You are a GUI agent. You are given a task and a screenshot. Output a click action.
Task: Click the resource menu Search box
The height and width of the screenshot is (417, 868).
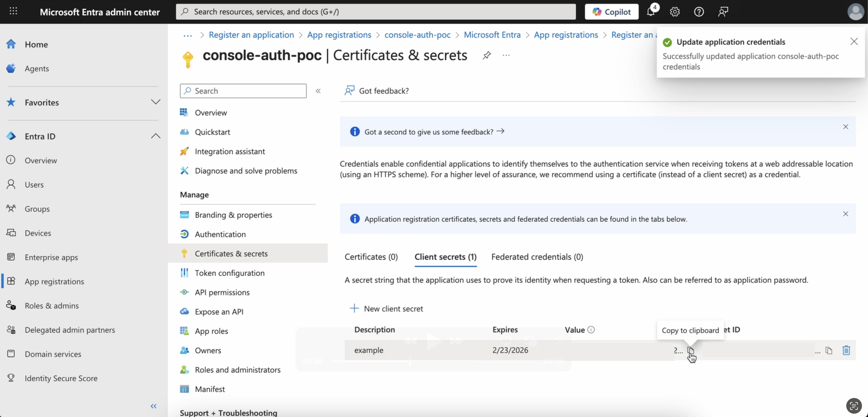pos(243,91)
